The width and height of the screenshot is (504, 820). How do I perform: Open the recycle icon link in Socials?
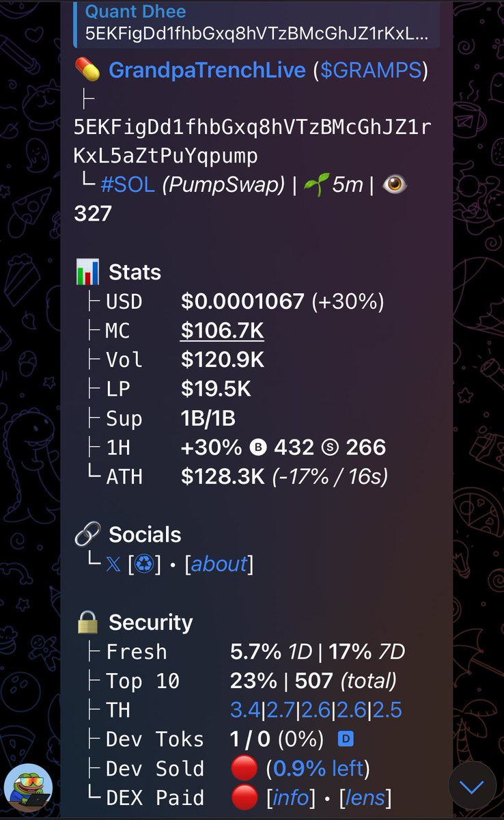point(144,564)
